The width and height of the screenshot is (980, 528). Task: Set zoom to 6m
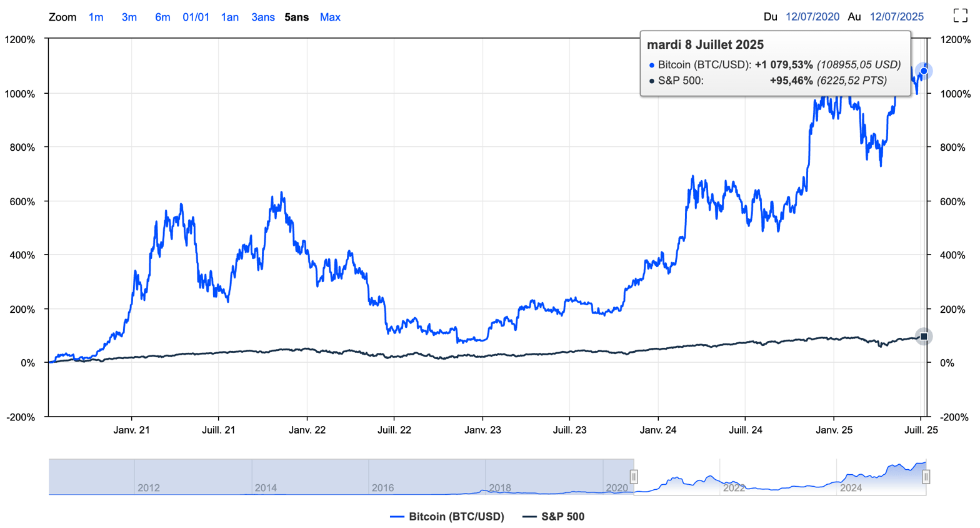click(x=162, y=18)
